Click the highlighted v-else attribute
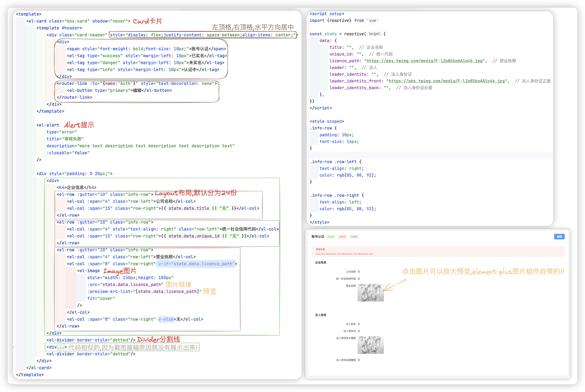This screenshot has height=392, width=585. [x=166, y=319]
